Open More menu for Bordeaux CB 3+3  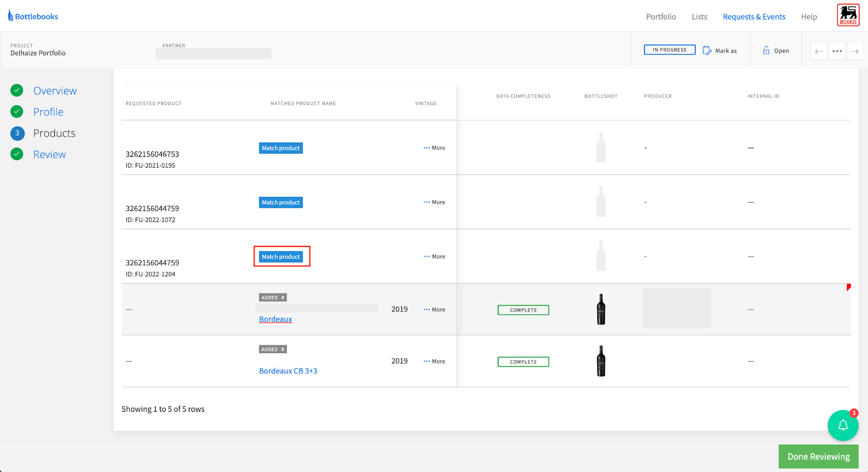[x=434, y=361]
